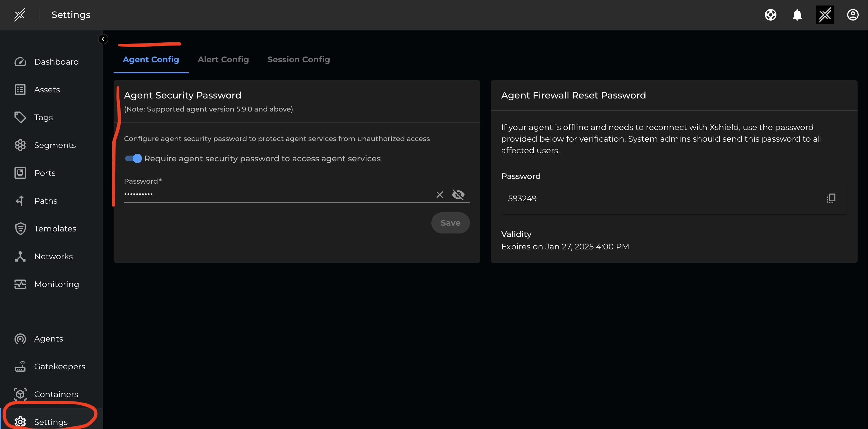Open the Session Config tab

pos(298,59)
